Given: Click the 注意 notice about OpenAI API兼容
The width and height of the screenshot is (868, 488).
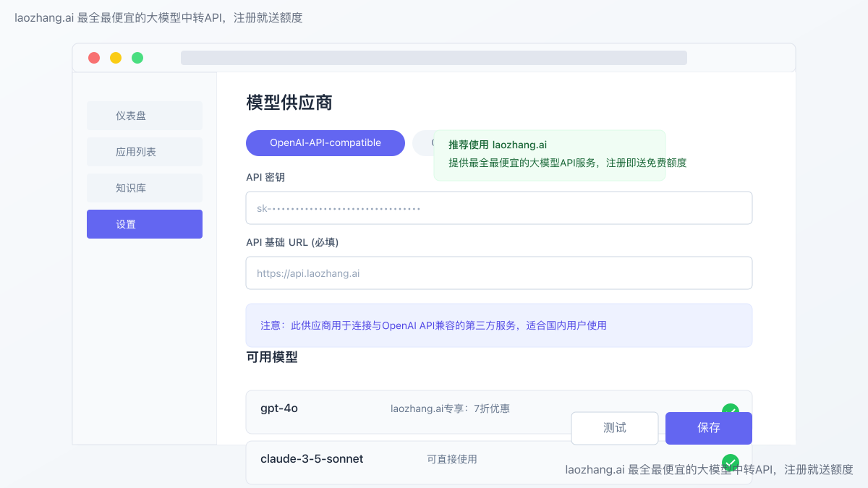Looking at the screenshot, I should [x=499, y=325].
